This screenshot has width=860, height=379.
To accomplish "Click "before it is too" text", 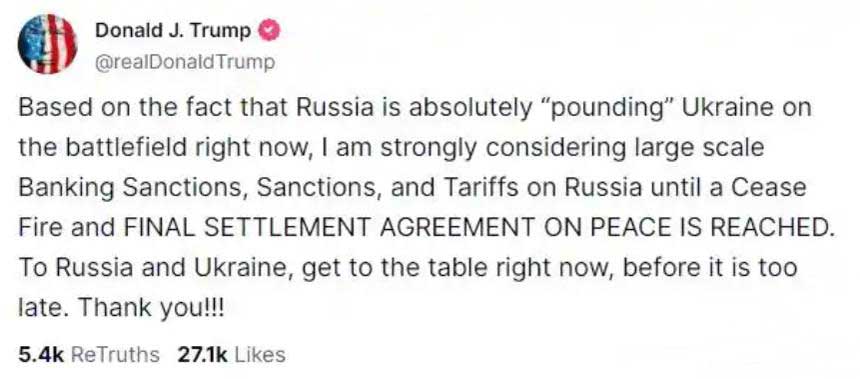I will tap(709, 269).
